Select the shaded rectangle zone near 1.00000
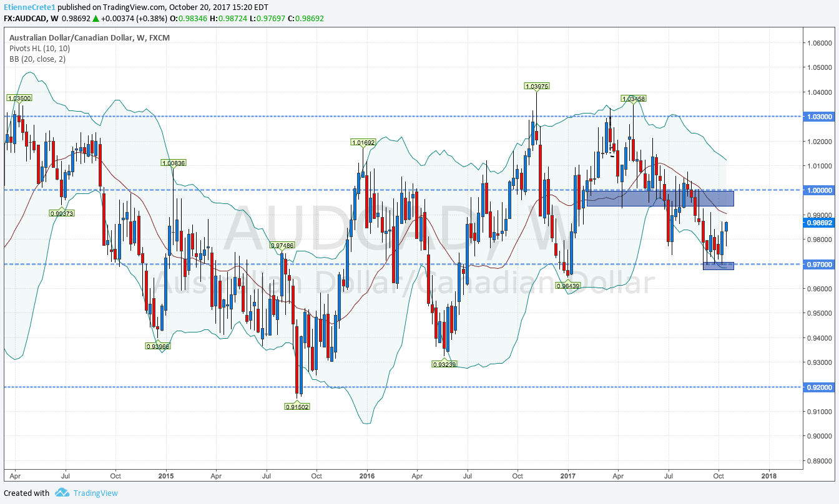Viewport: 839px width, 504px height. 659,199
